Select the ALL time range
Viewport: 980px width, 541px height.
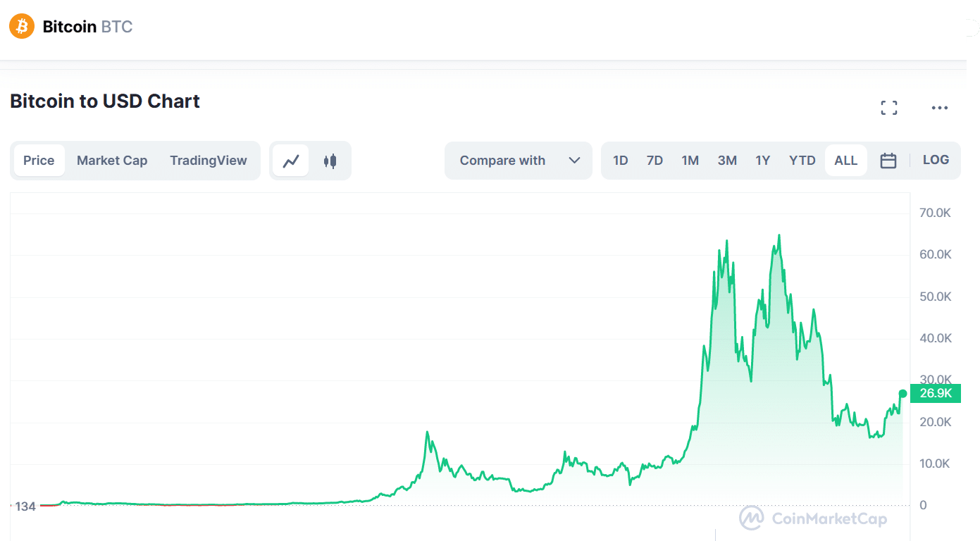point(845,161)
